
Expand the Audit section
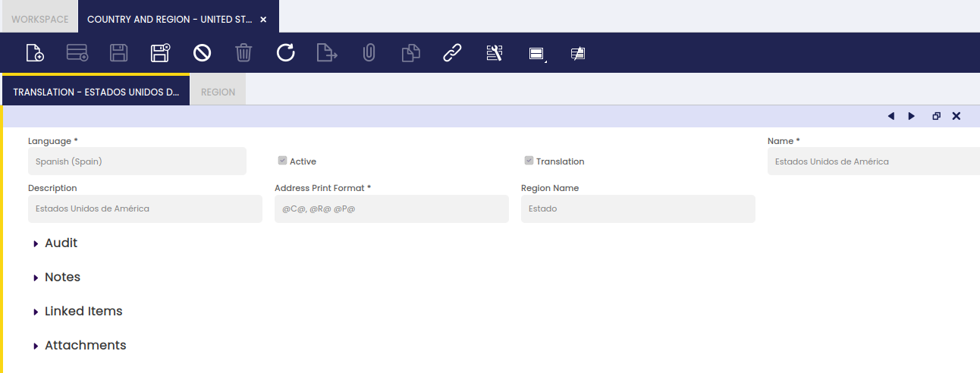tap(61, 243)
